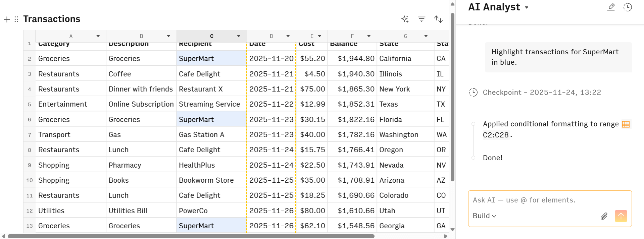Click the edit pencil icon in AI Analyst
The image size is (644, 239).
click(611, 7)
